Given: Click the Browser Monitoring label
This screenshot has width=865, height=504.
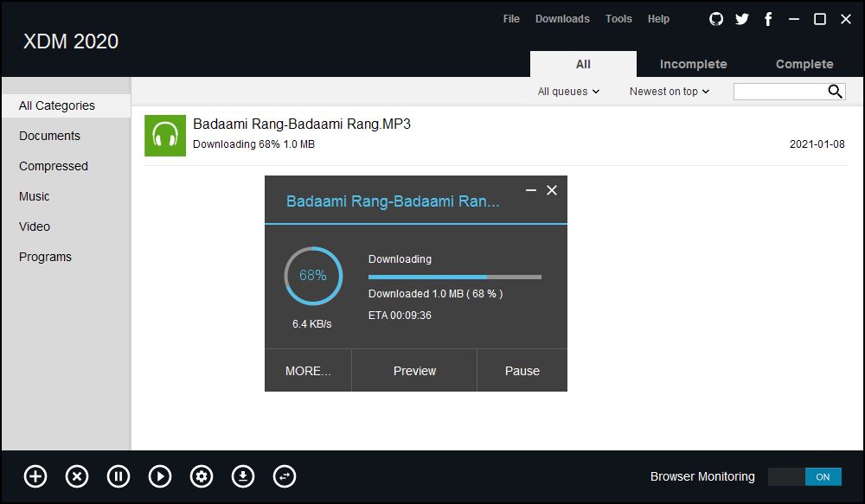Looking at the screenshot, I should point(702,476).
